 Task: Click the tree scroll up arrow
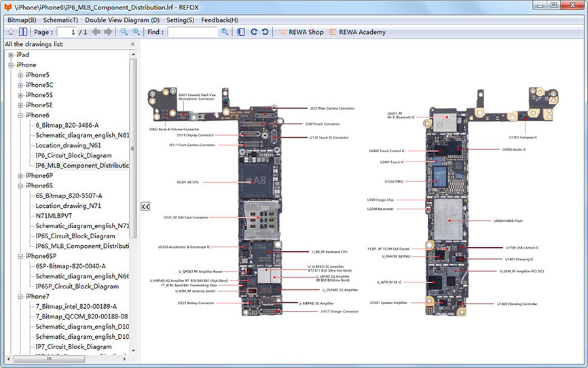coord(133,54)
